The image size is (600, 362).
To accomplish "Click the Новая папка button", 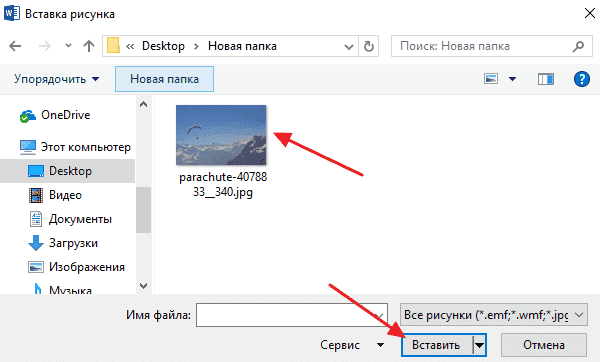I will pos(164,79).
